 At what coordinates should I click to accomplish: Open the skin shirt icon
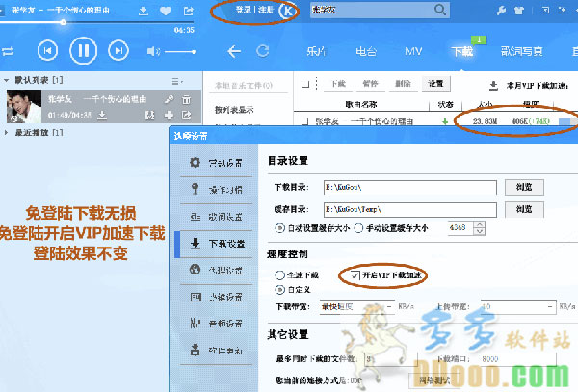(x=519, y=11)
